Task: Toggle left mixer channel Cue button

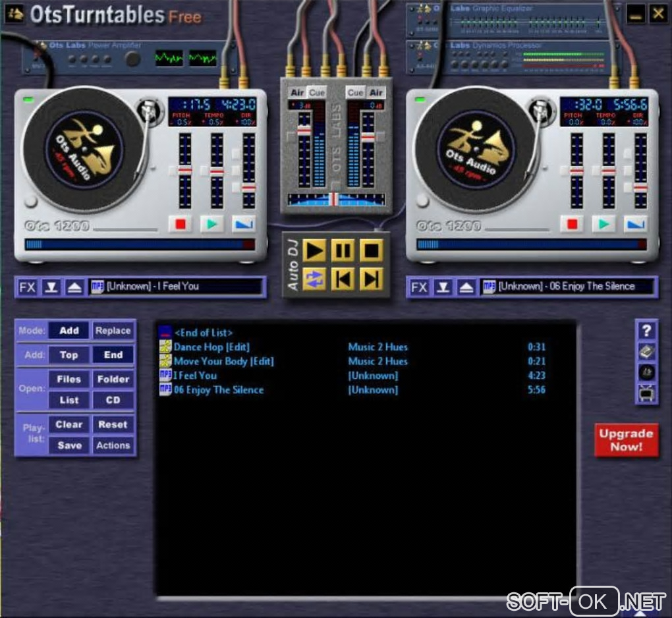Action: (317, 93)
